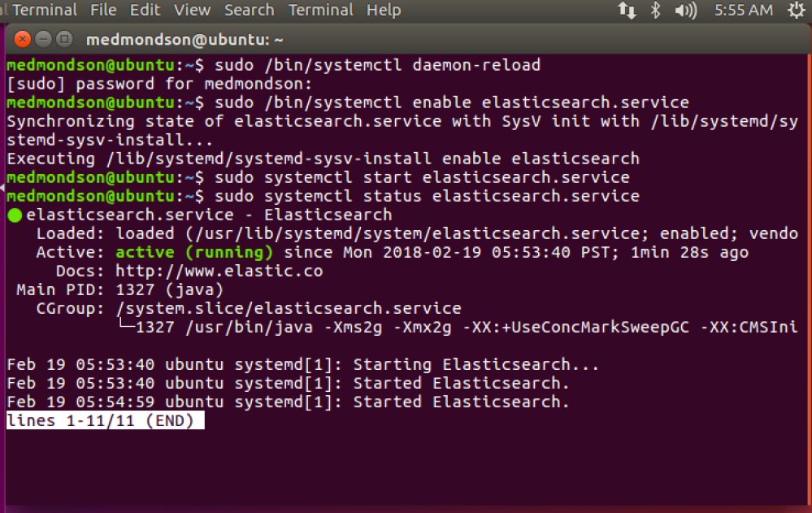Open the Terminal menu beside Help

[320, 11]
